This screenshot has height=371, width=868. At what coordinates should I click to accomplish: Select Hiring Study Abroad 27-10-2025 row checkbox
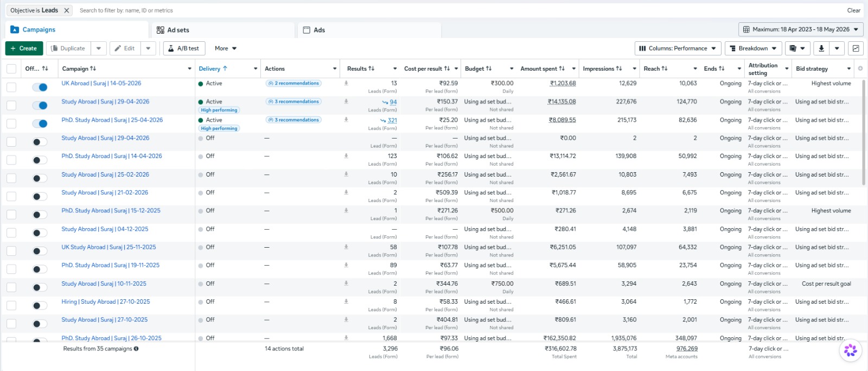coord(11,305)
